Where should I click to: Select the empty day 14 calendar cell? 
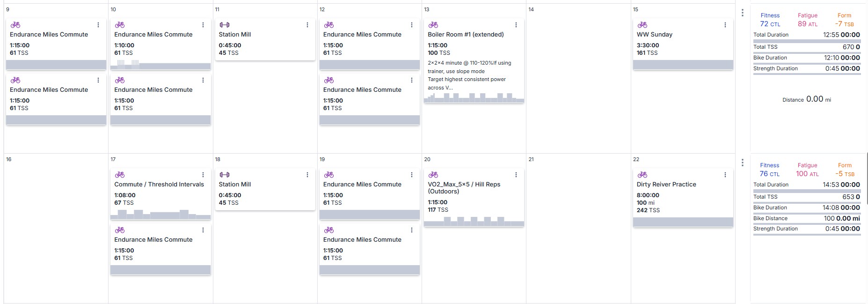[578, 84]
